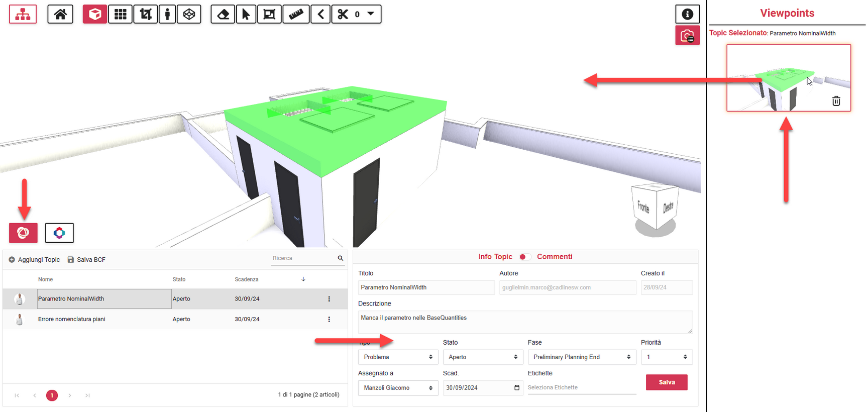This screenshot has width=868, height=412.
Task: Click the camera snapshot viewpoint button
Action: (687, 36)
